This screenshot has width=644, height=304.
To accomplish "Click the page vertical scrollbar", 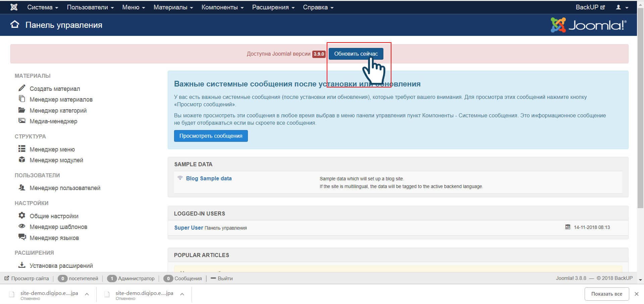I will click(640, 111).
